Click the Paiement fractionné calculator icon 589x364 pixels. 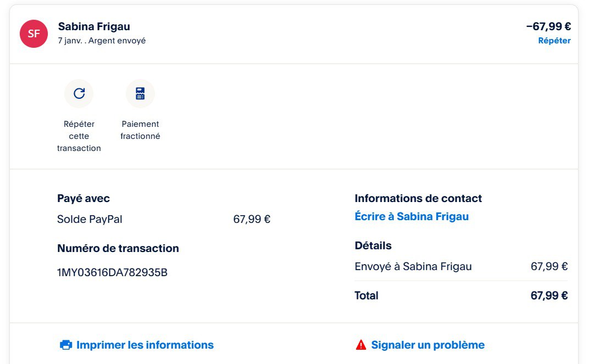[x=140, y=93]
